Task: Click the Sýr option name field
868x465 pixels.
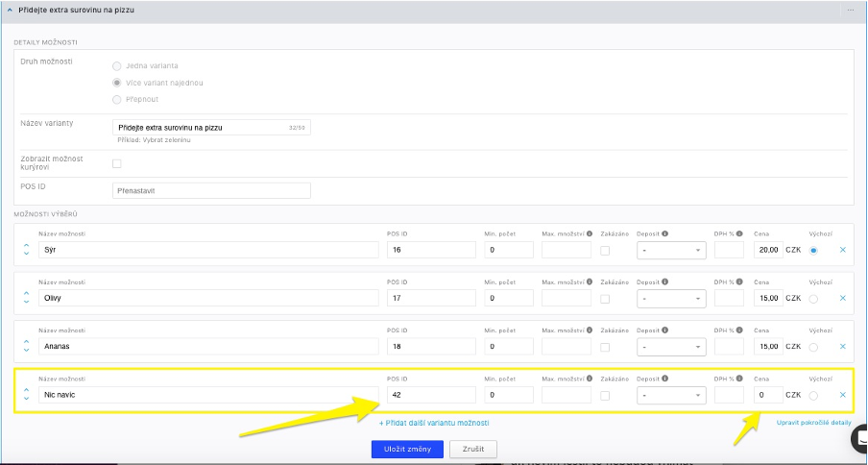Action: tap(208, 250)
